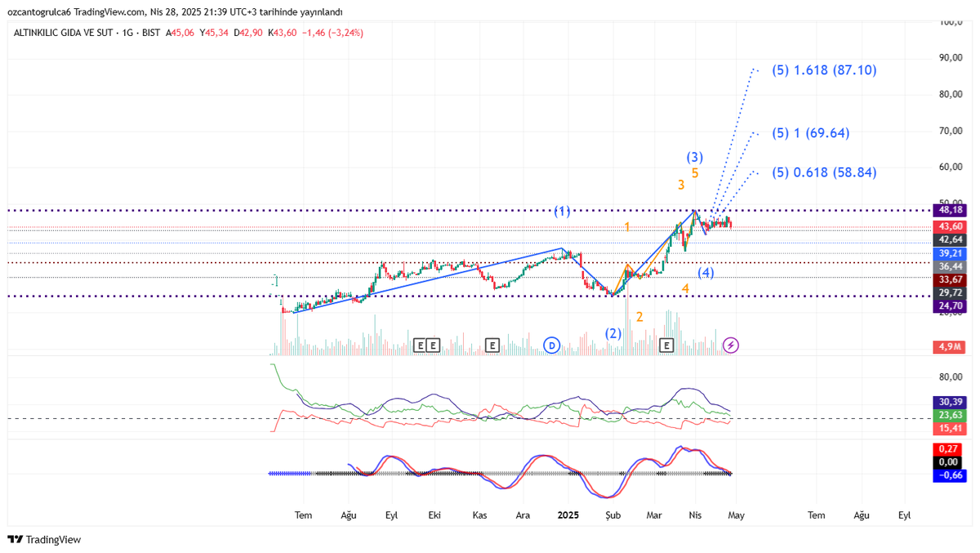This screenshot has height=553, width=980.
Task: Click the Nis month label on time axis
Action: point(696,516)
